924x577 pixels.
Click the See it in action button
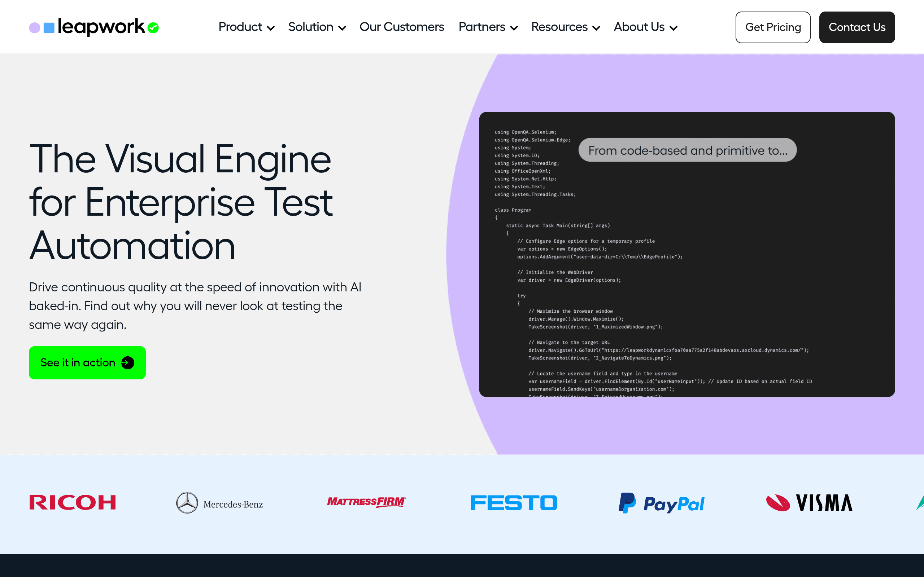pyautogui.click(x=87, y=362)
